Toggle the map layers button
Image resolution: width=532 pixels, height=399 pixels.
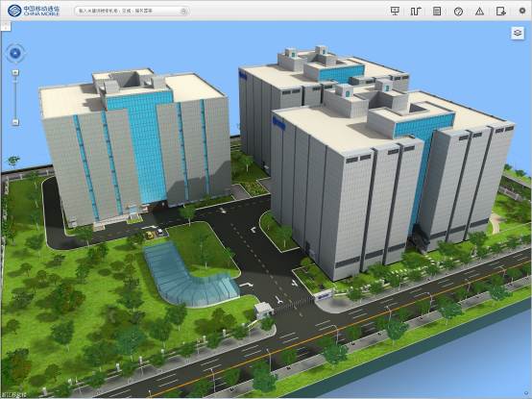[518, 33]
